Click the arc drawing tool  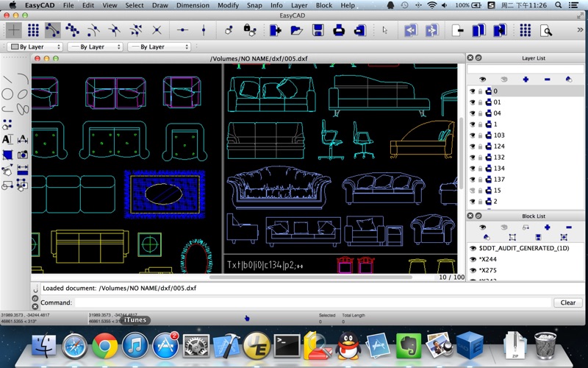click(23, 79)
